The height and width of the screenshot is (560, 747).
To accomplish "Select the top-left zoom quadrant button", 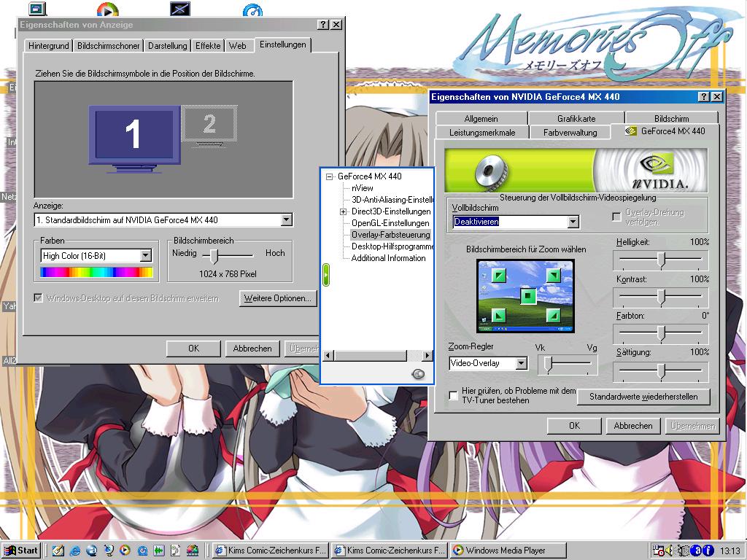I will point(498,276).
